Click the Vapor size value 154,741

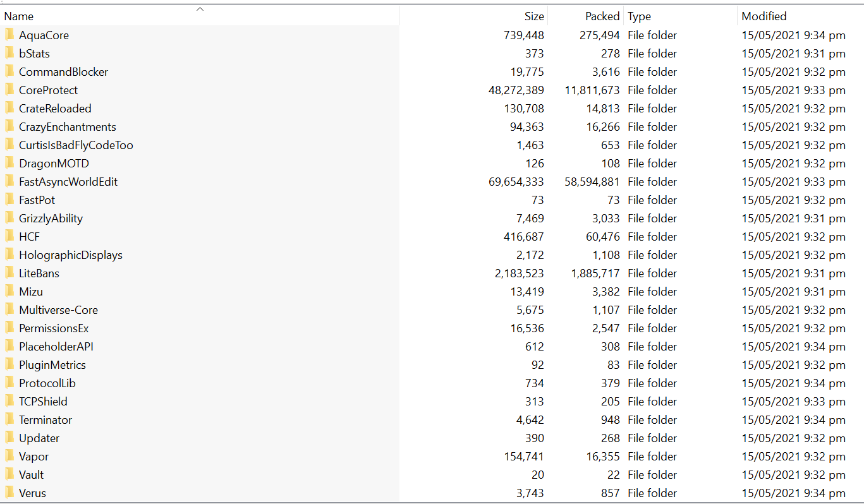[x=524, y=457]
